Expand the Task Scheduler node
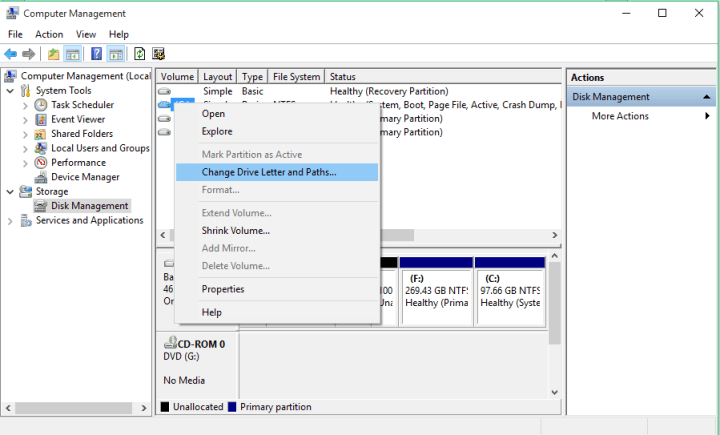This screenshot has width=720, height=435. click(25, 106)
